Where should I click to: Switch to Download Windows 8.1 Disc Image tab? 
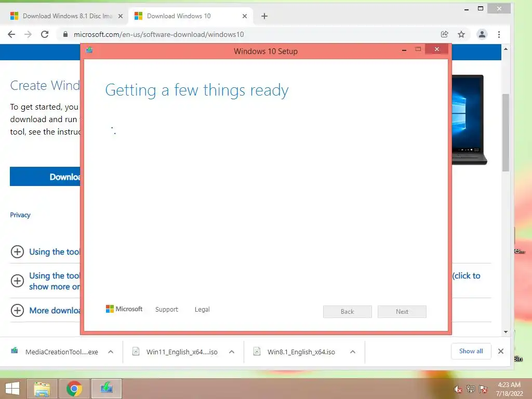pos(67,16)
